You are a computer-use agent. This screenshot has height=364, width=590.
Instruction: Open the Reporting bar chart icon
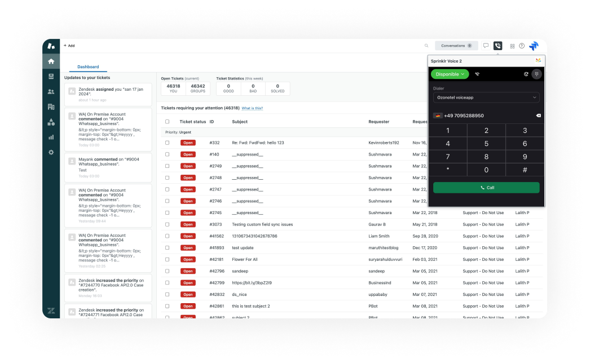click(x=51, y=137)
